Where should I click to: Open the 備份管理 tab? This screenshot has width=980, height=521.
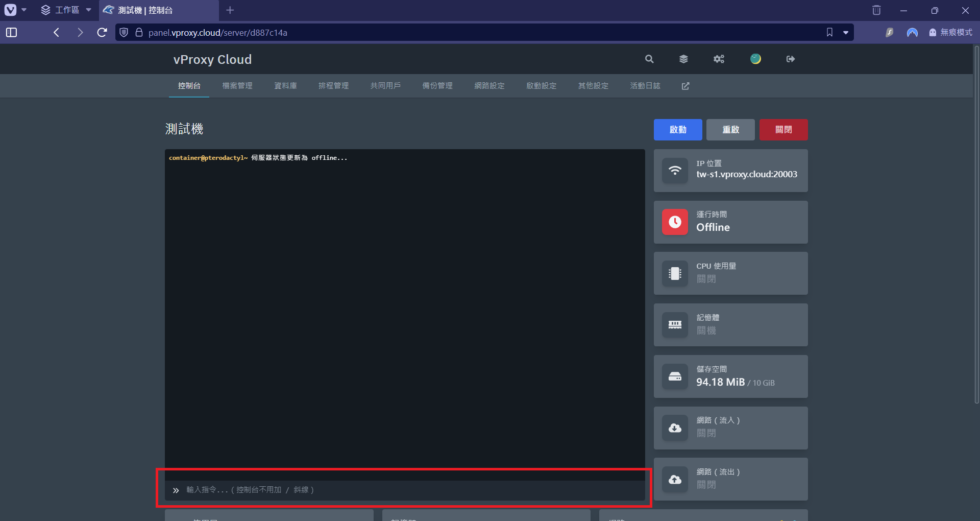[x=437, y=86]
